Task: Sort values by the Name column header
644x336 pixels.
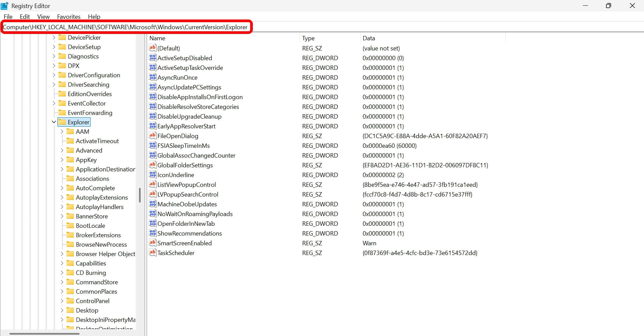Action: click(223, 38)
